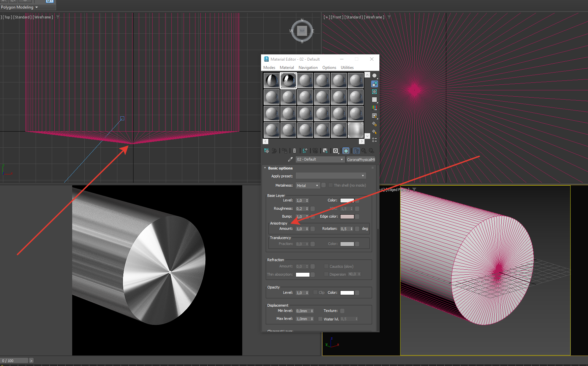Click the Video Color Check icon

point(374,107)
